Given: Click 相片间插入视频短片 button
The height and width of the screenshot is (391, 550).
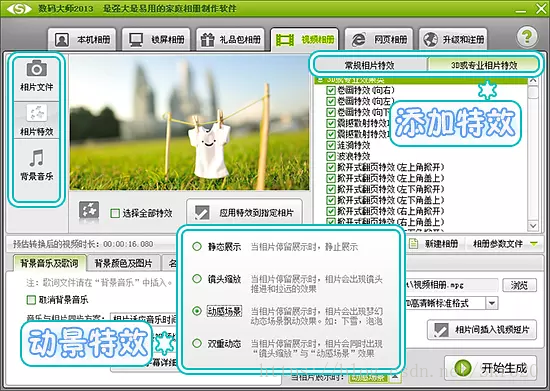Looking at the screenshot, I should 482,330.
